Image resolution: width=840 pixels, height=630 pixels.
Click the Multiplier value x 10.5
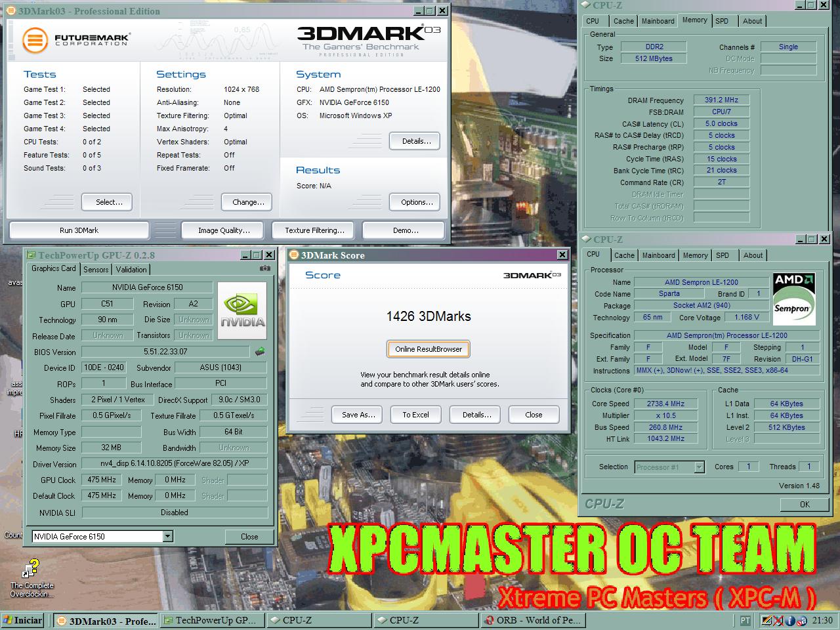[665, 416]
